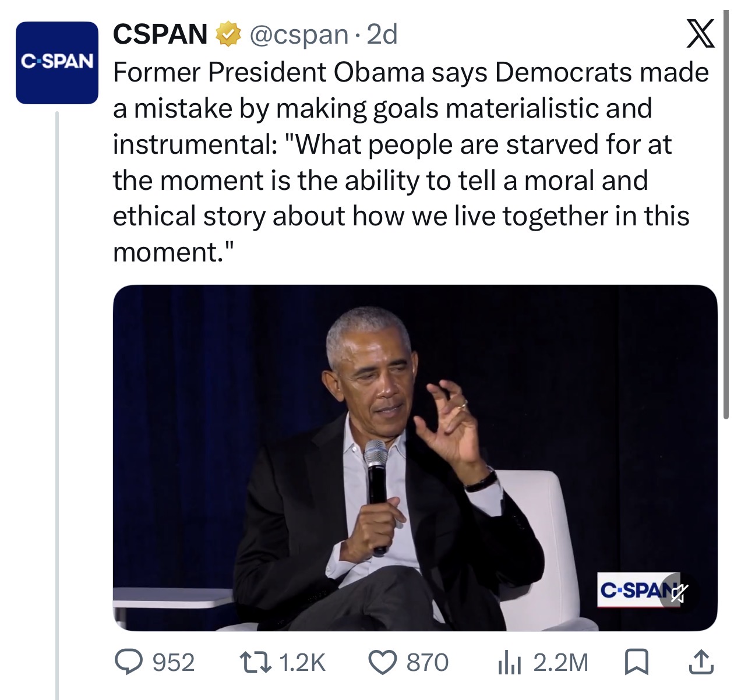Unmute the video using speaker icon

pyautogui.click(x=678, y=593)
